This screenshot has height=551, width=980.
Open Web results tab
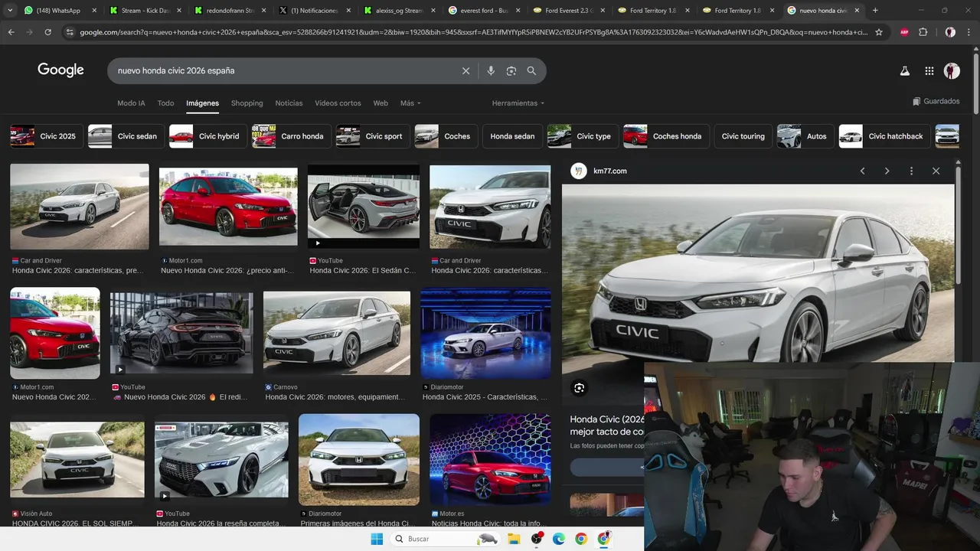tap(381, 103)
